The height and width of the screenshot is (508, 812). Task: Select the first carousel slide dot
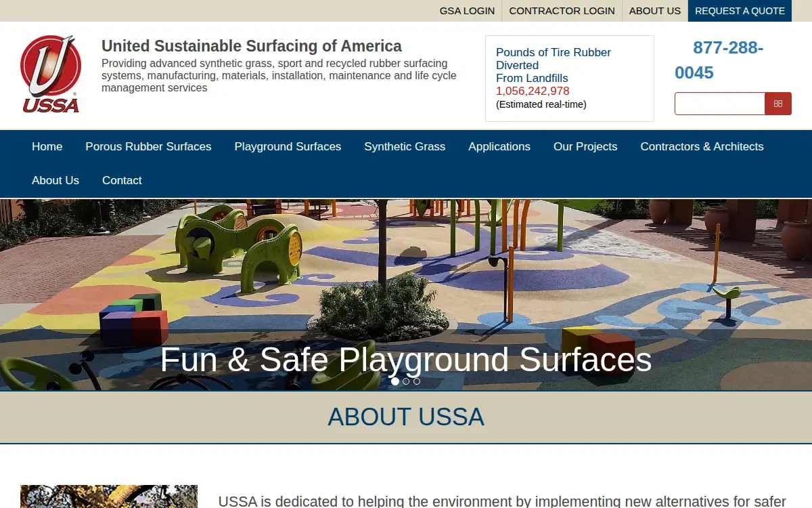tap(395, 381)
